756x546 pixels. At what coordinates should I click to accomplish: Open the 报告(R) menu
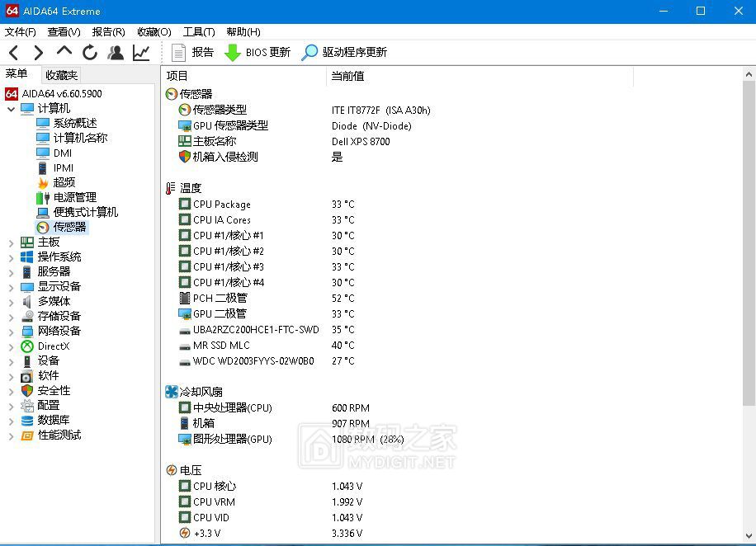click(x=108, y=32)
